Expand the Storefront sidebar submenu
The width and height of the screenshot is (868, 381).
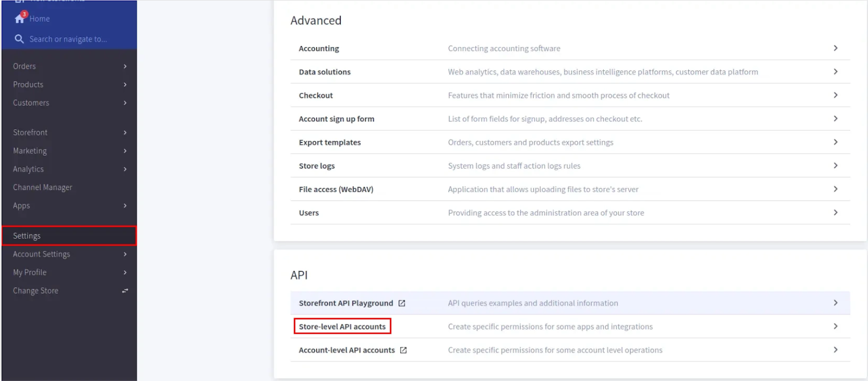(69, 132)
